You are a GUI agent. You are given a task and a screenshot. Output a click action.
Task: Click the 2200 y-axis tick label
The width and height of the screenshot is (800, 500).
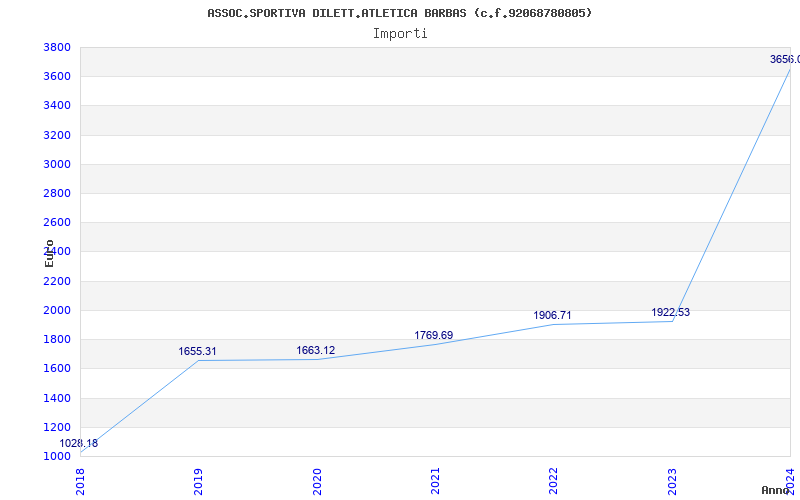[57, 281]
